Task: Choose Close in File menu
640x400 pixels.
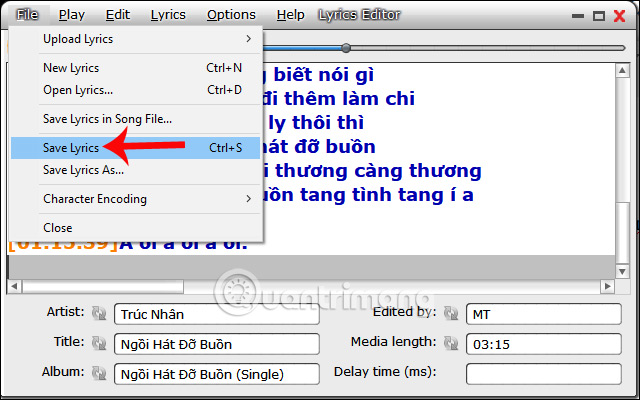Action: (x=136, y=228)
